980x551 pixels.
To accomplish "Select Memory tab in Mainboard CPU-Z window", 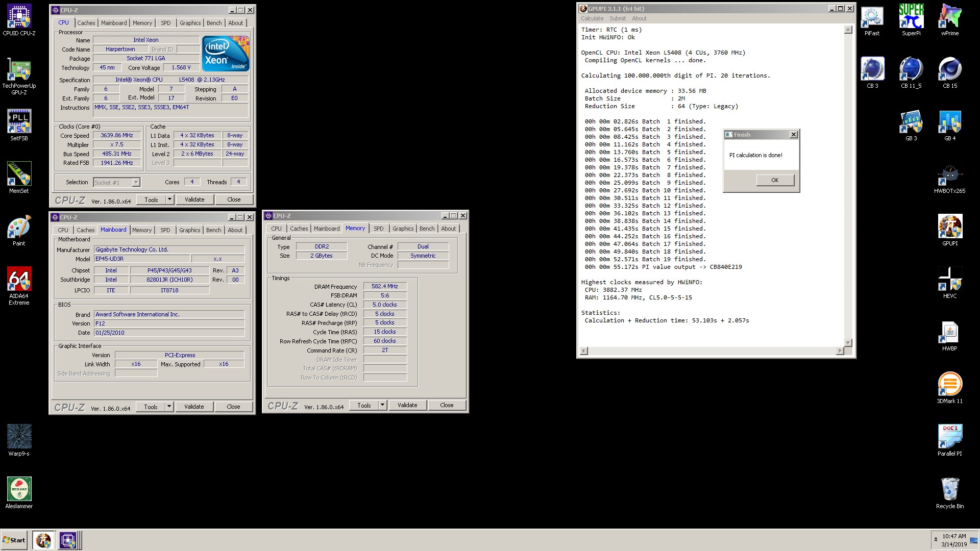I will tap(141, 230).
